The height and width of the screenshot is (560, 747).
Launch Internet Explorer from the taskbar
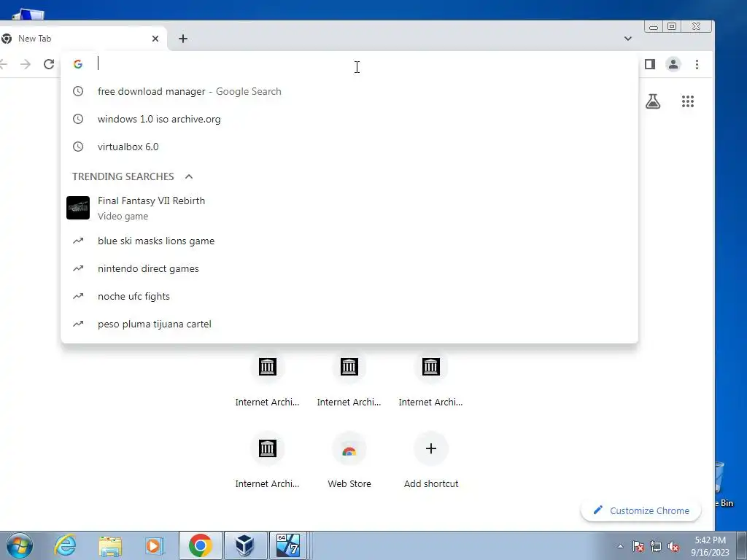[x=65, y=545]
